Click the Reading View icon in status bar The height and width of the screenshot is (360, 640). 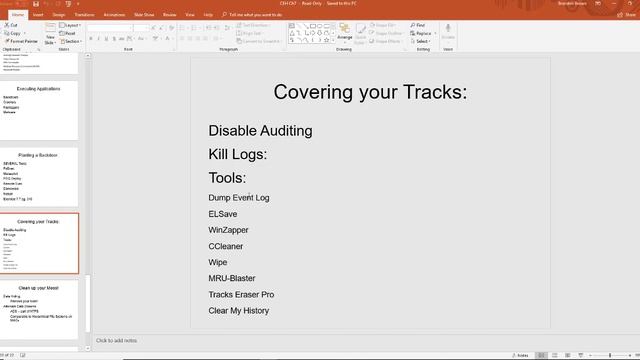point(567,355)
